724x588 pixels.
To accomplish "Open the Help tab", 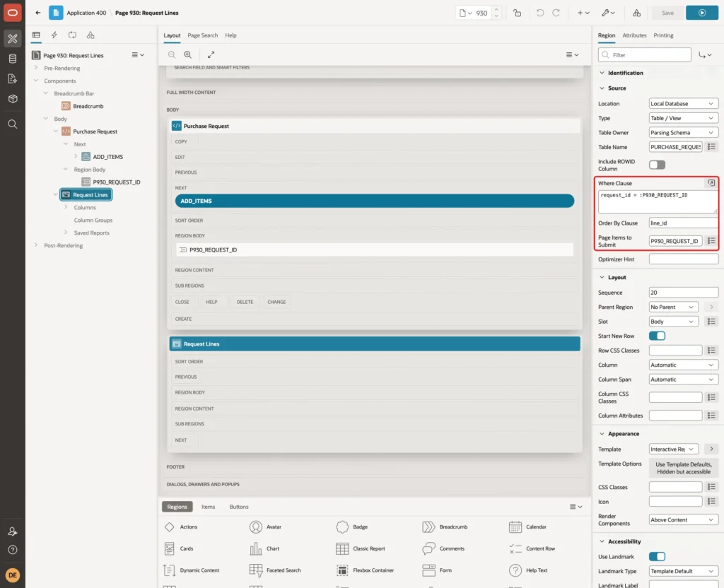I will [230, 35].
